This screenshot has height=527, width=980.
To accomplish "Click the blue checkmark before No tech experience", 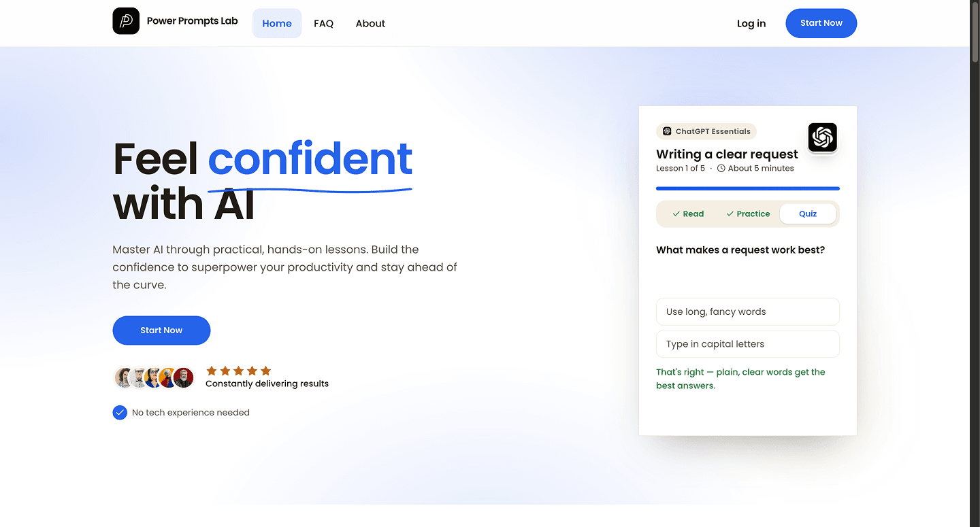I will 120,413.
